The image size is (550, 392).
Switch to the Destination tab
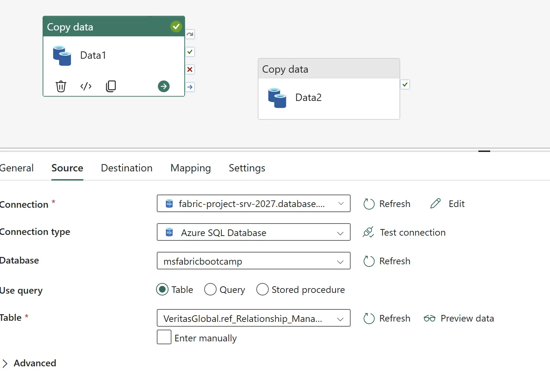pyautogui.click(x=127, y=168)
